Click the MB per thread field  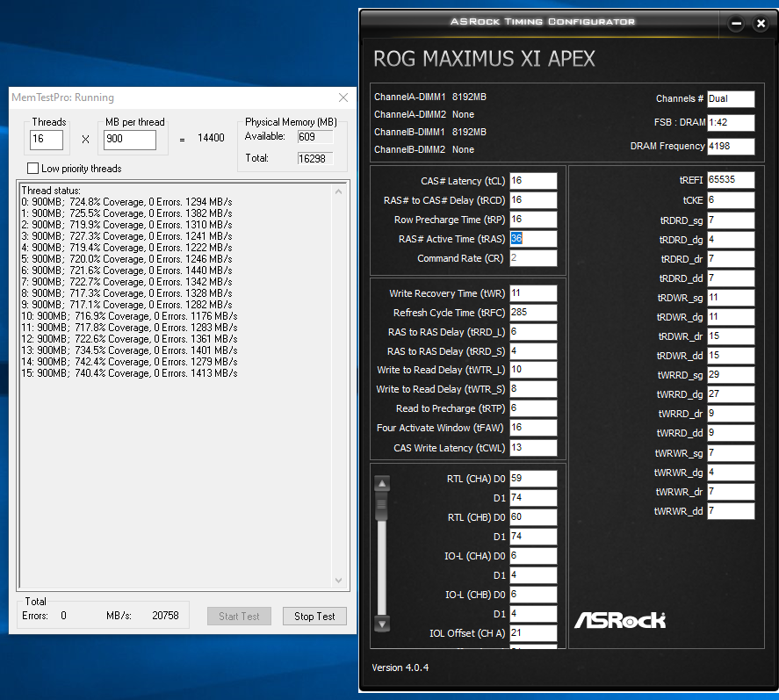130,140
